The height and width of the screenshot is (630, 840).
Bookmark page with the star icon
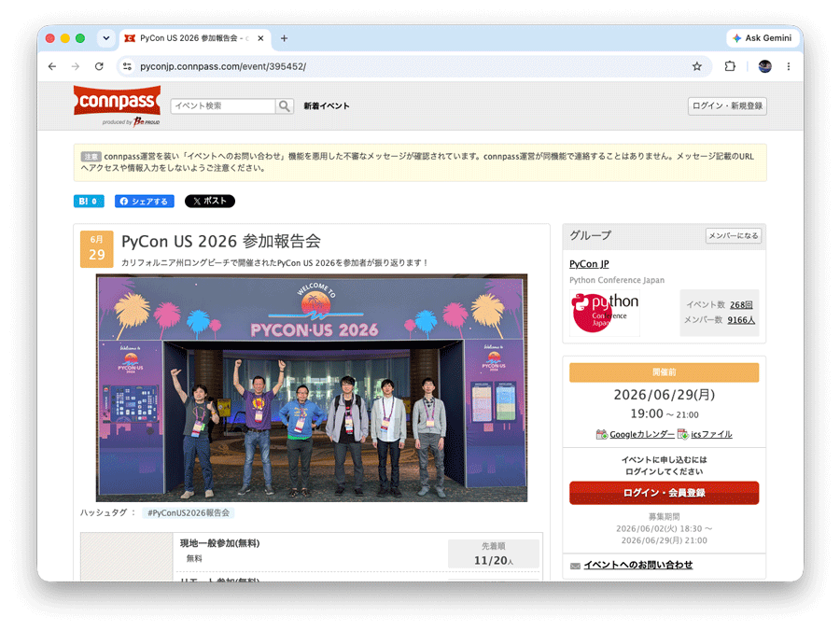click(696, 66)
